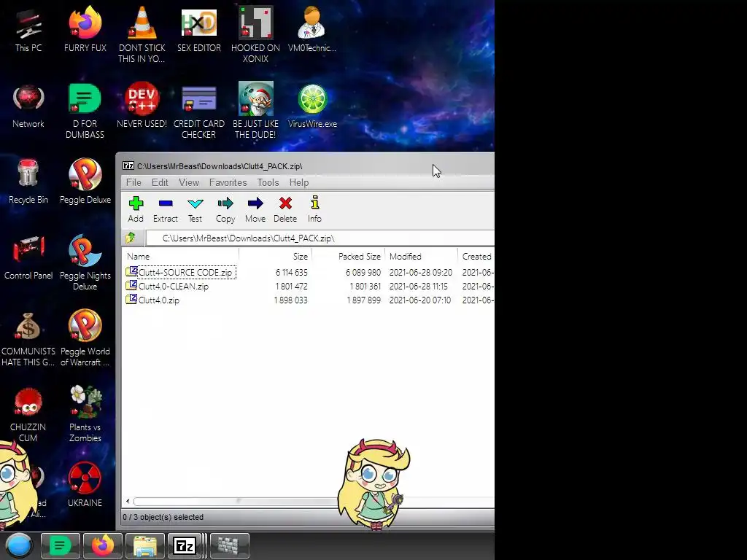Viewport: 747px width, 560px height.
Task: Select Plants vs Zombies desktop icon
Action: pyautogui.click(x=85, y=414)
